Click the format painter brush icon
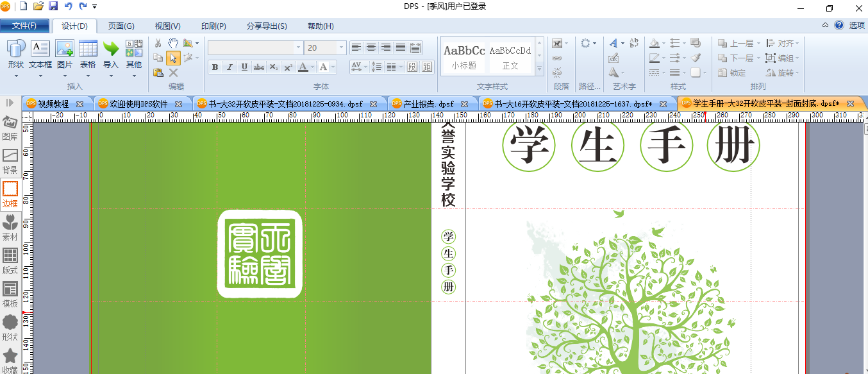The image size is (868, 374). click(x=696, y=58)
